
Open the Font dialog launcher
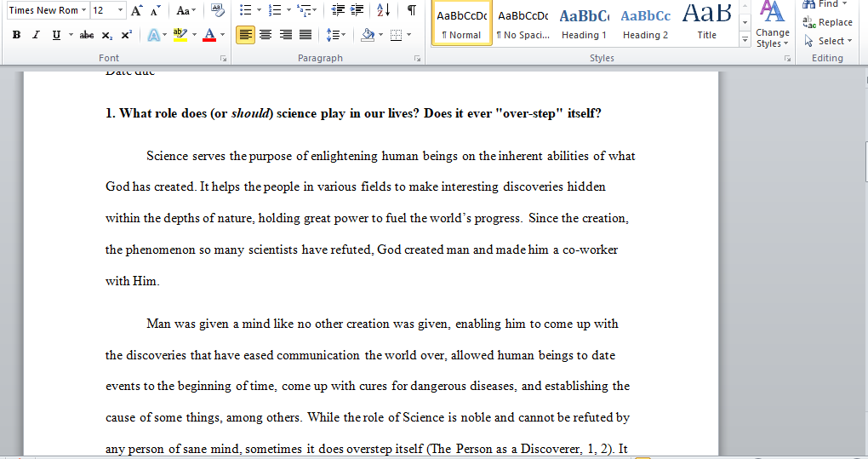(223, 58)
